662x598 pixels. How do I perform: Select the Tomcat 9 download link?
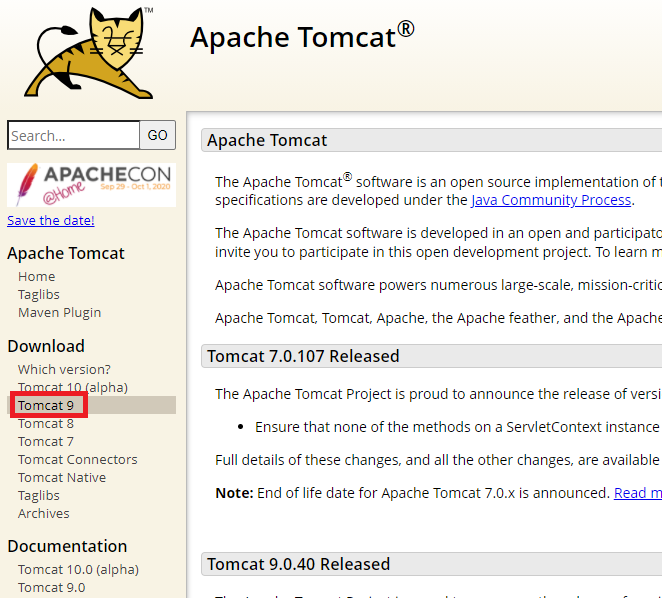pos(46,405)
